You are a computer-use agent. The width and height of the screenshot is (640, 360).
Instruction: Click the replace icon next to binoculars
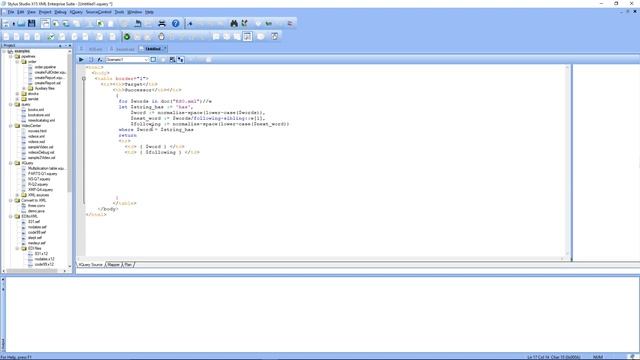[244, 24]
